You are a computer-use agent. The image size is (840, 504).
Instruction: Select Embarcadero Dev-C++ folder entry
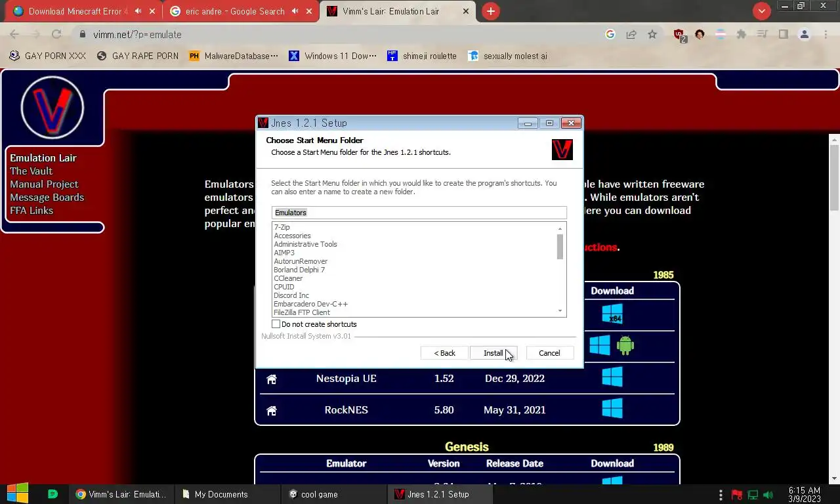(x=310, y=304)
